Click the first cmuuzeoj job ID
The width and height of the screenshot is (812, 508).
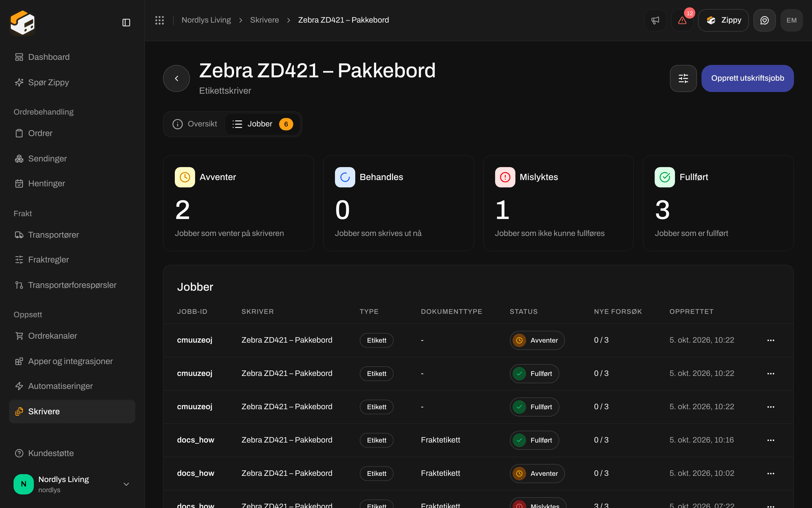(x=195, y=340)
